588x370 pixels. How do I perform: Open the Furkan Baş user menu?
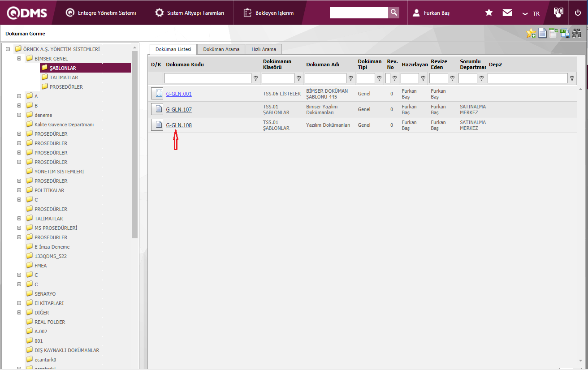pos(431,13)
